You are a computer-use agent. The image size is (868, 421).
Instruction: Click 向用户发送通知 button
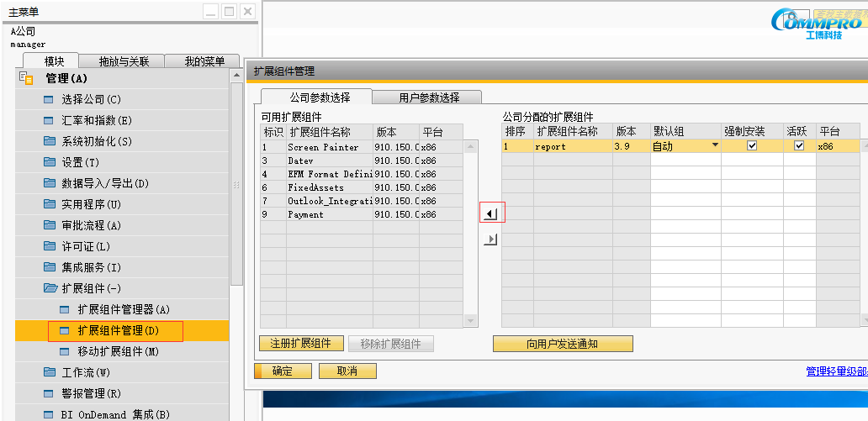click(x=563, y=344)
